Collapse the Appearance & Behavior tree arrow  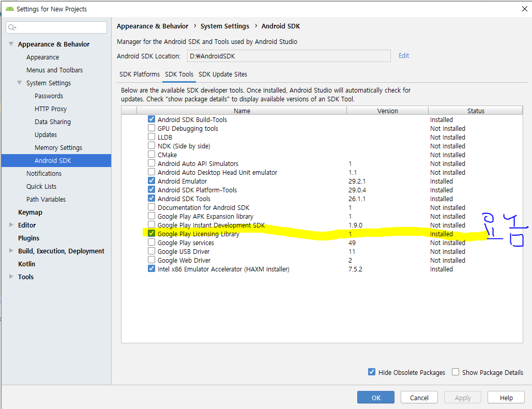point(11,44)
